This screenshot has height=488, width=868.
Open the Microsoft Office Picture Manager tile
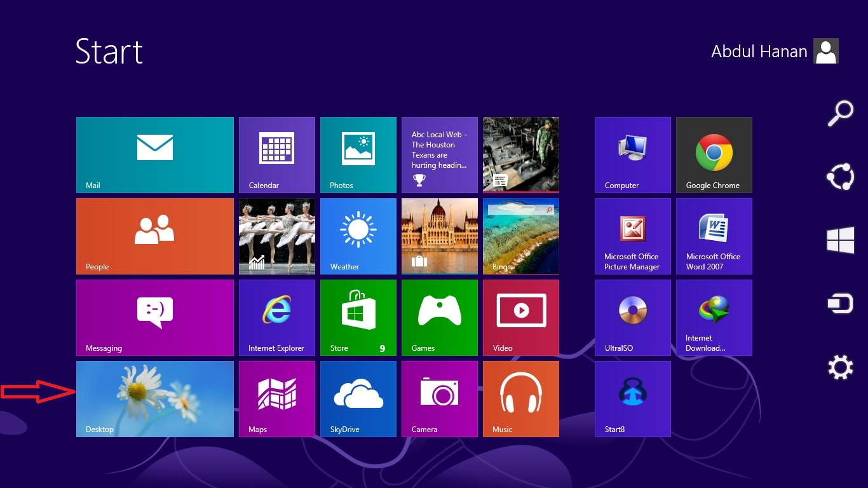click(633, 236)
